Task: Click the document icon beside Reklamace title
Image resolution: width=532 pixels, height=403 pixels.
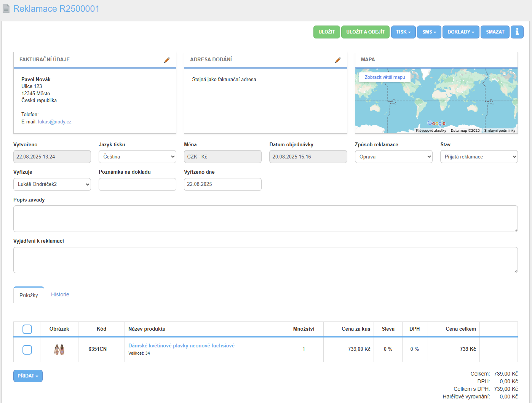Action: [6, 9]
